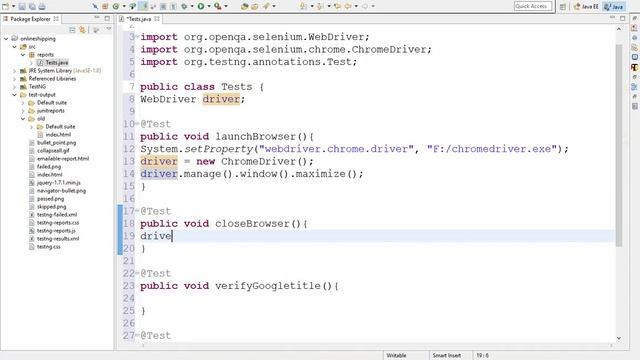Click the Search flashlight icon
This screenshot has height=360, width=640.
(x=266, y=6)
